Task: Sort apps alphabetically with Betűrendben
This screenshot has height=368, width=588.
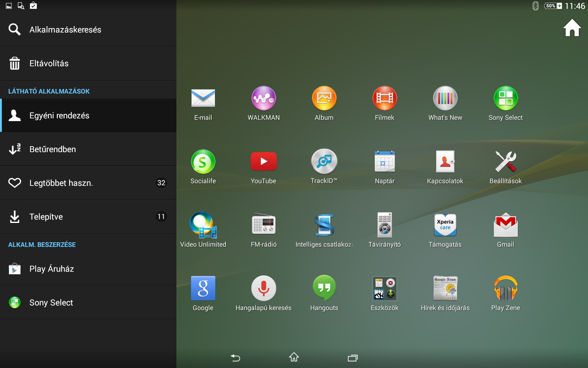Action: (88, 149)
